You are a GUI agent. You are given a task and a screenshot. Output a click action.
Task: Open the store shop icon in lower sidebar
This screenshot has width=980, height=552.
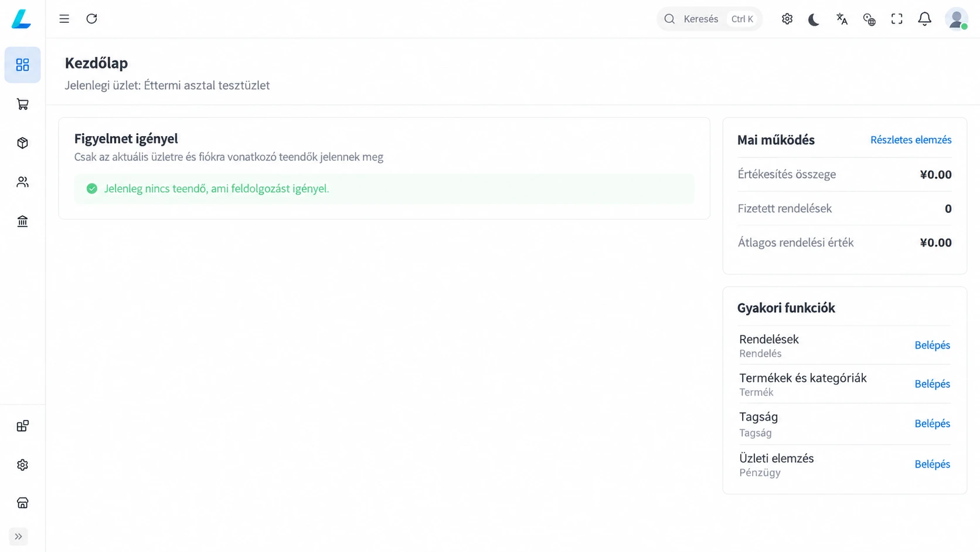click(22, 503)
